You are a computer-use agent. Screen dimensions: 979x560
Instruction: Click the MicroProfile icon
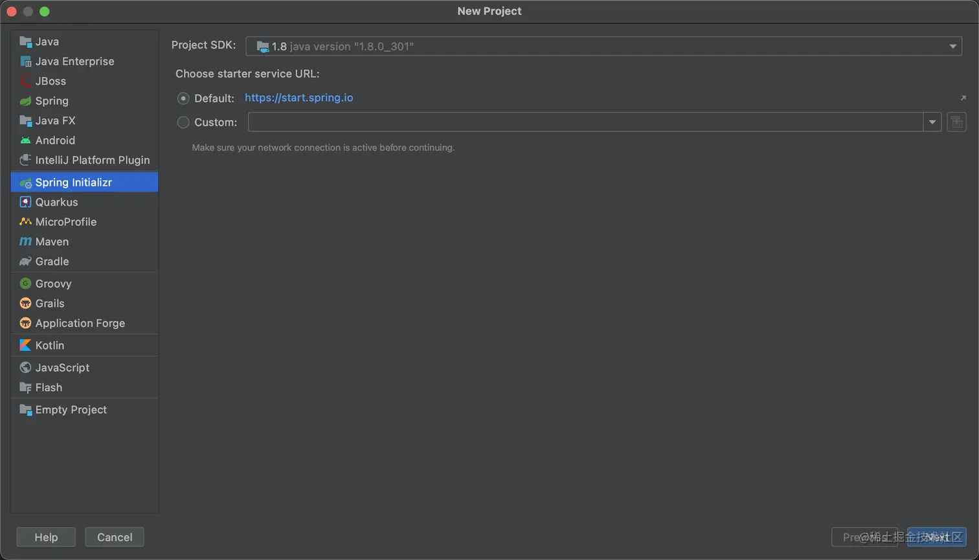(25, 222)
